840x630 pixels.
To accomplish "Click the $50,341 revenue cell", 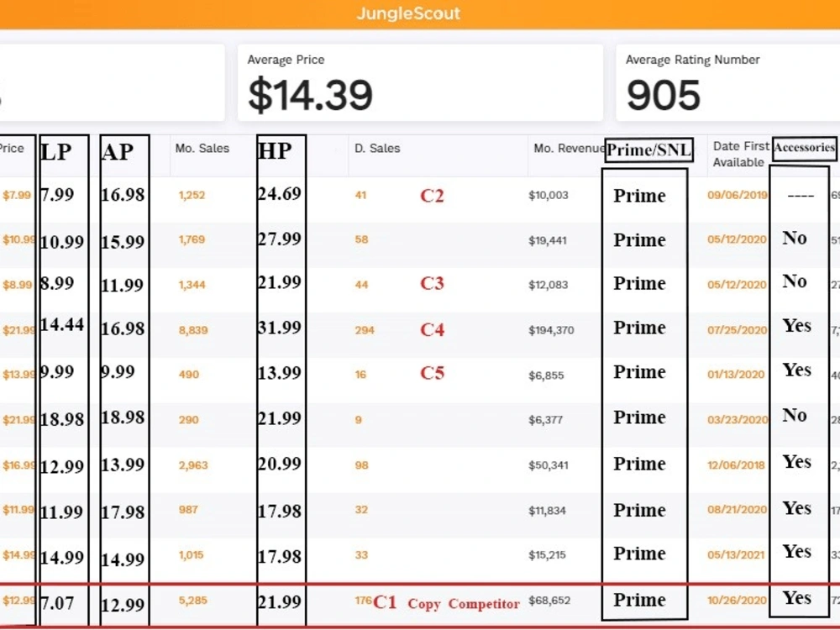I will [x=549, y=465].
